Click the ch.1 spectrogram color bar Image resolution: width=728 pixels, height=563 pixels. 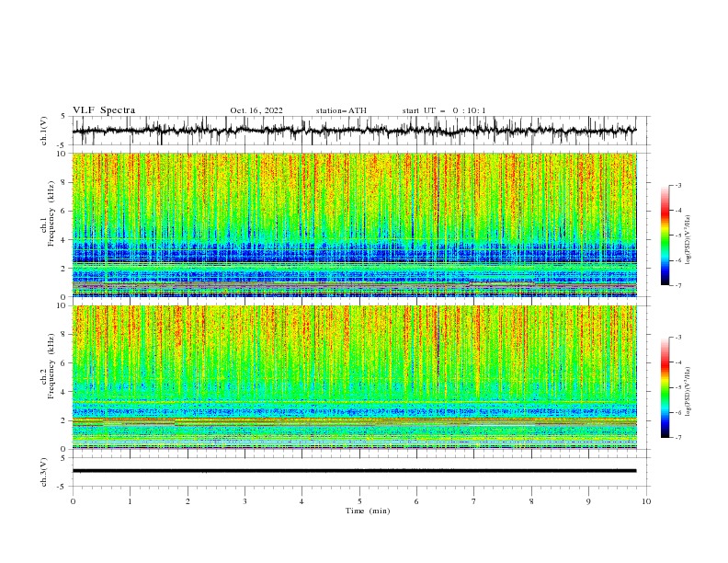click(x=665, y=236)
